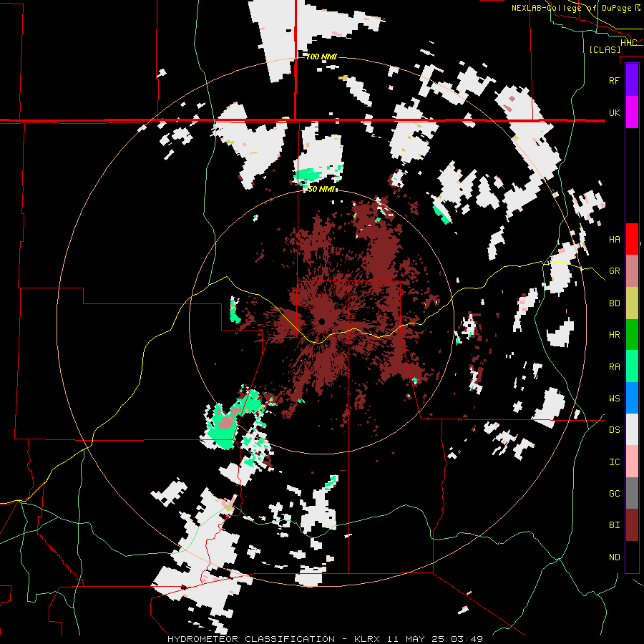Image resolution: width=644 pixels, height=644 pixels.
Task: Click the BI legend label
Action: click(x=614, y=525)
